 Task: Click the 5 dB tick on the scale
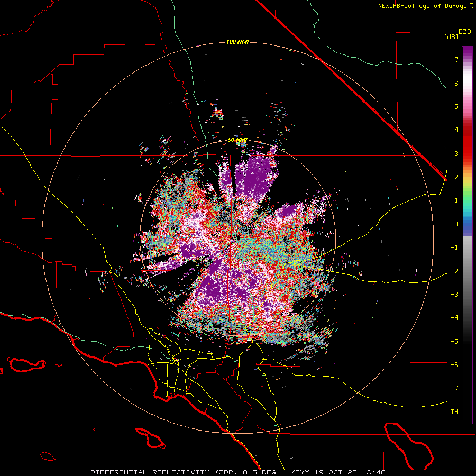456,106
